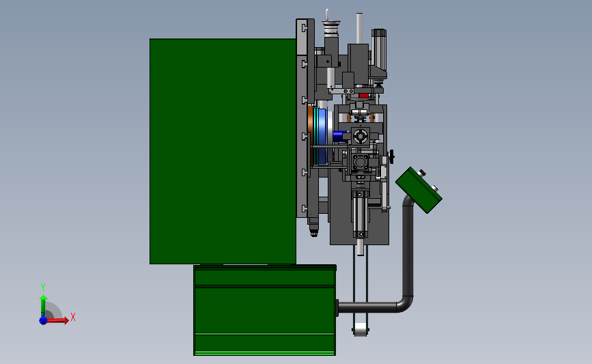The width and height of the screenshot is (592, 364).
Task: Select the dark blue shaft cylinder
Action: coord(340,136)
